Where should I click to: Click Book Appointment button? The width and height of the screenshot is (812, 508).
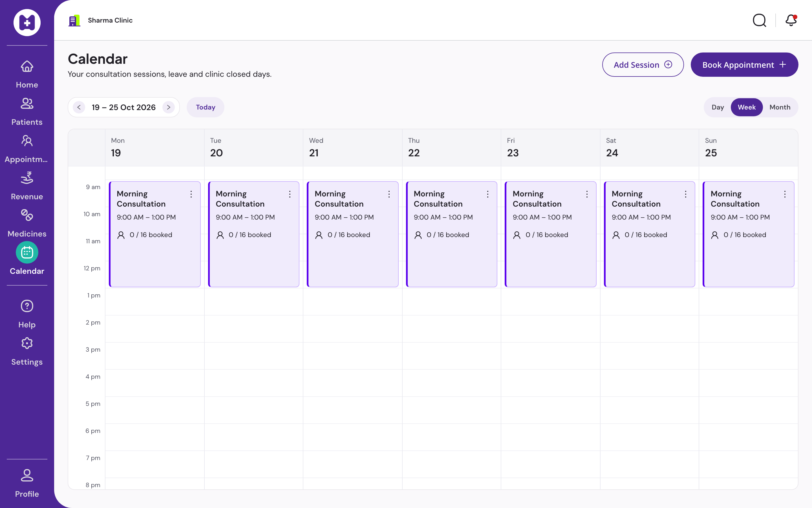pos(744,65)
